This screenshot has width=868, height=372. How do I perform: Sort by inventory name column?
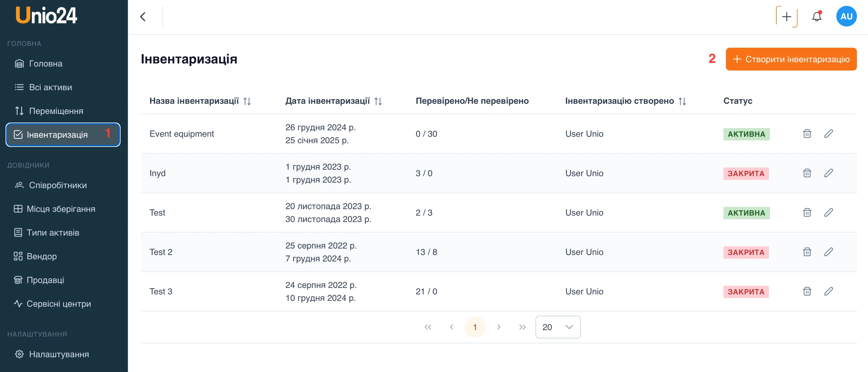tap(247, 101)
